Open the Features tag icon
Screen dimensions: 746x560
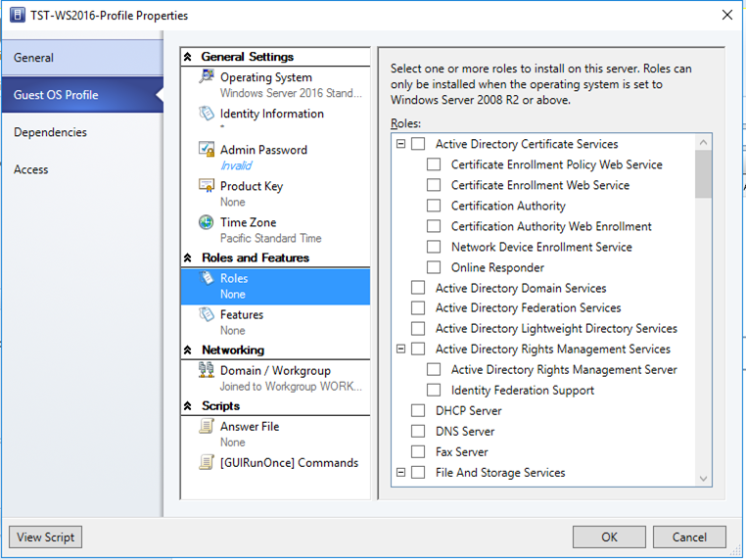(207, 314)
